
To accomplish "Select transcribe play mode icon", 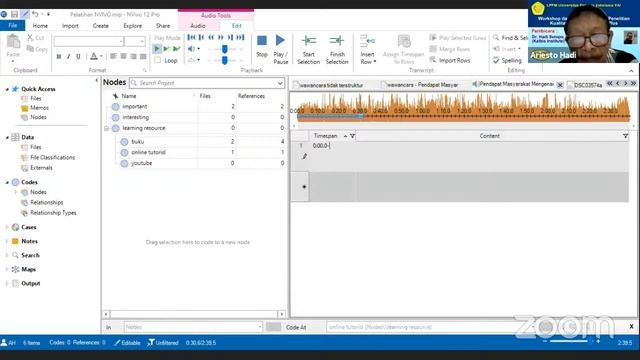I will (176, 49).
